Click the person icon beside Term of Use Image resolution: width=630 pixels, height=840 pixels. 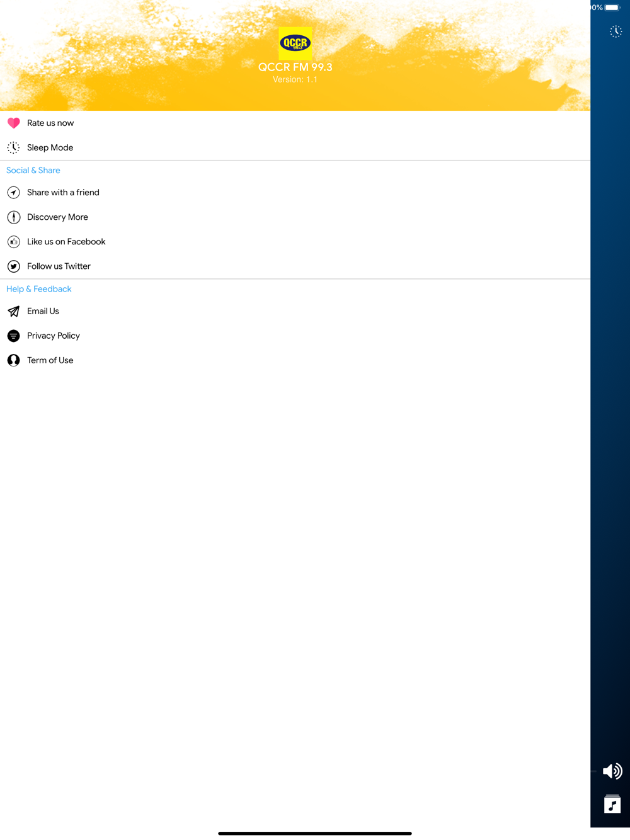pyautogui.click(x=13, y=360)
